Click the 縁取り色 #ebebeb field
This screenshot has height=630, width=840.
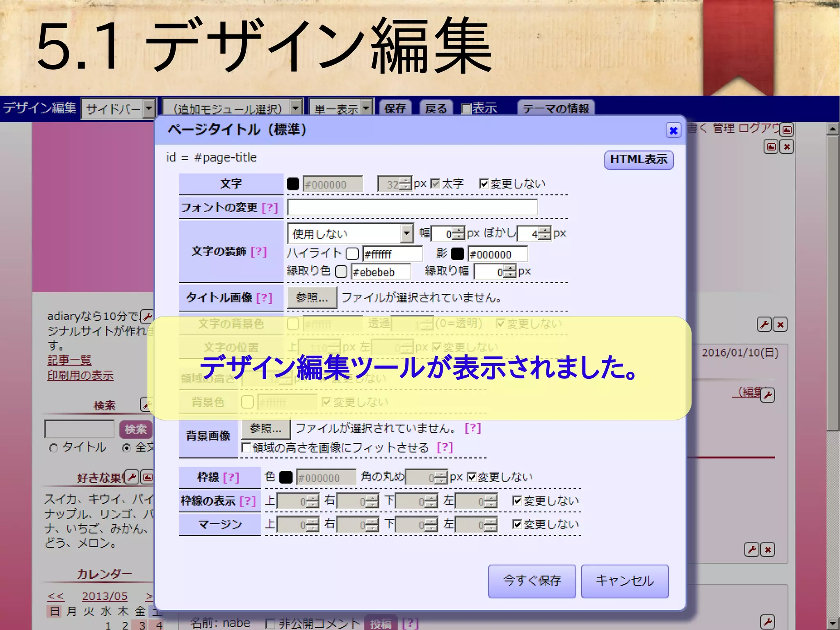point(381,272)
